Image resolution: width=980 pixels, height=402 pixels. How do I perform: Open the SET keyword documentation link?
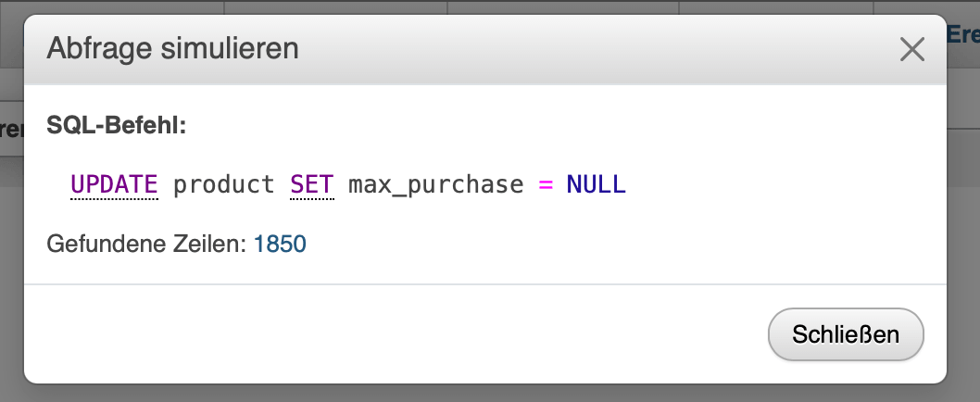click(311, 184)
